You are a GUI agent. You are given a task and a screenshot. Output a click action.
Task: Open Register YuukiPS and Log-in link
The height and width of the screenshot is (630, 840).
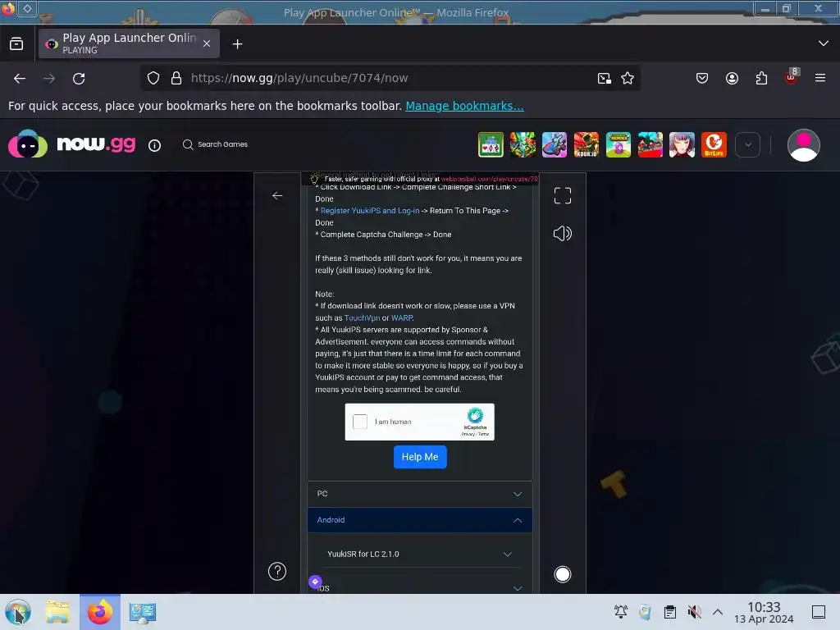tap(370, 211)
